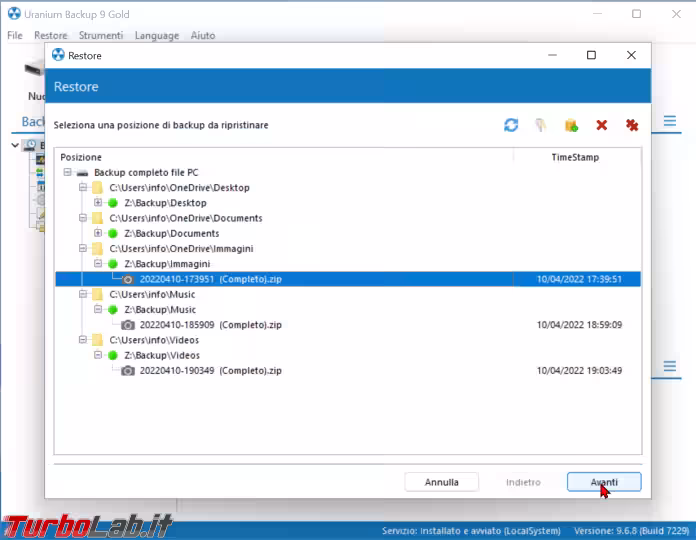Click the Avanti button
Viewport: 696px width, 540px height.
click(x=604, y=482)
